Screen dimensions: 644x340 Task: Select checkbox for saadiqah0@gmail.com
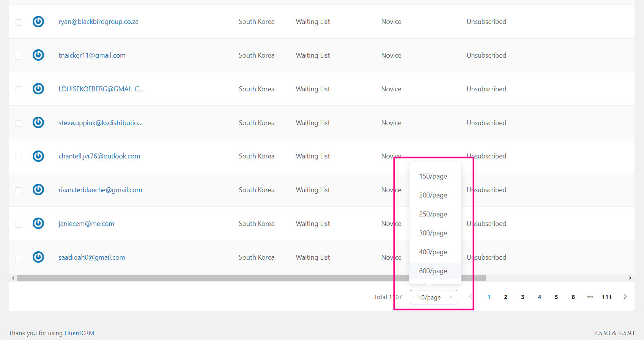click(19, 258)
